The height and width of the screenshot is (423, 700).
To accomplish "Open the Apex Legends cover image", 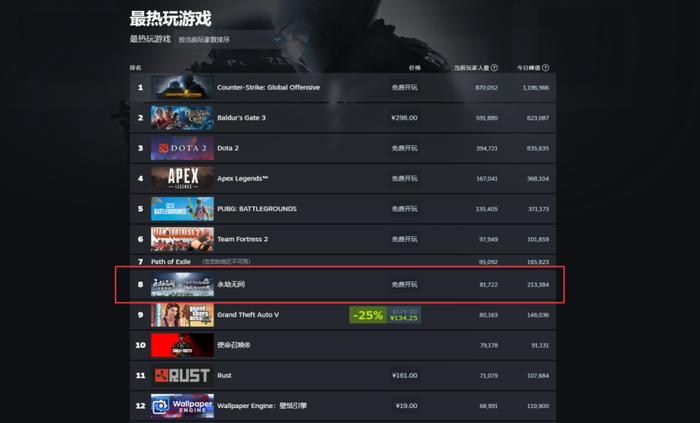I will pyautogui.click(x=182, y=178).
